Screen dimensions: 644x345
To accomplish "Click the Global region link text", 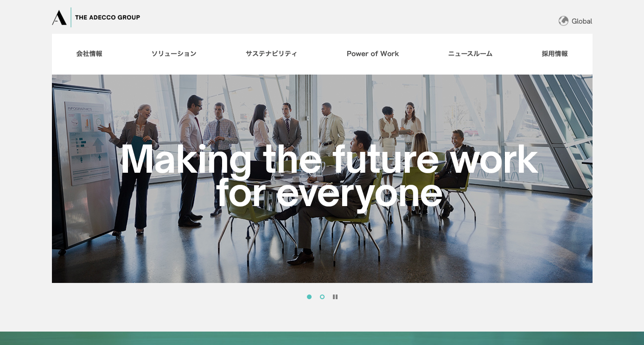I will (582, 21).
